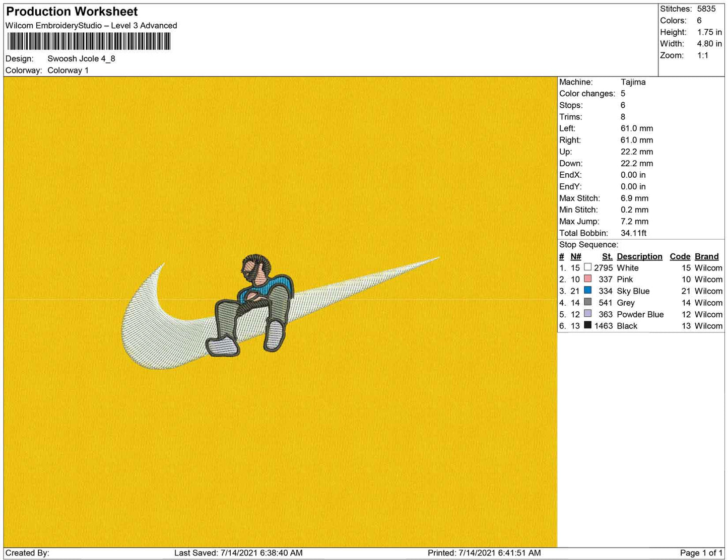Select the Down value "22.2 mm"

point(637,163)
